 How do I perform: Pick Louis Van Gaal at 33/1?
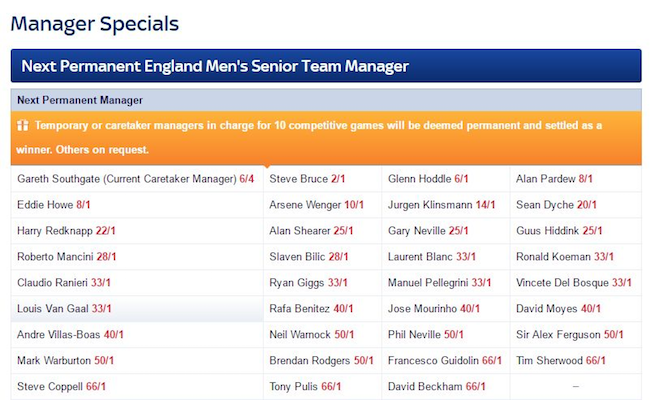click(137, 308)
